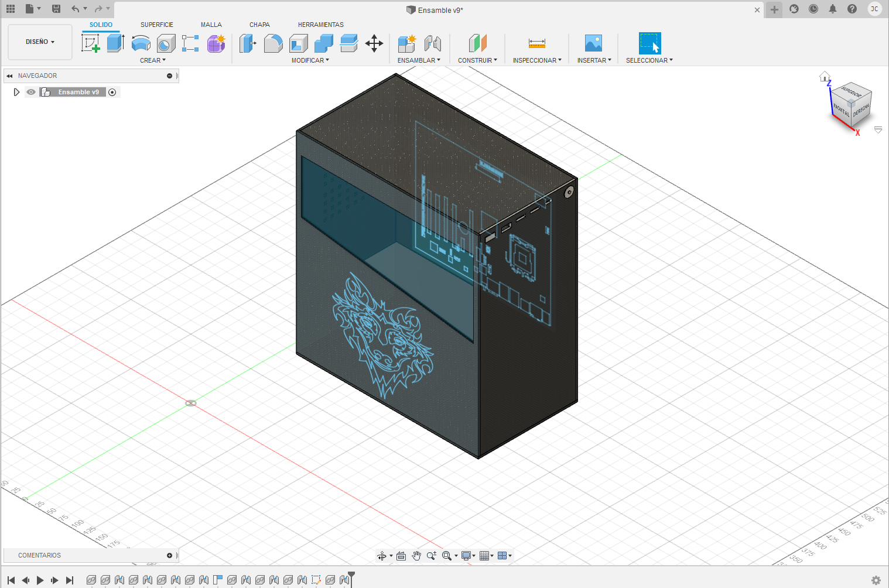Select the Zoom tool
This screenshot has height=588, width=889.
[432, 556]
